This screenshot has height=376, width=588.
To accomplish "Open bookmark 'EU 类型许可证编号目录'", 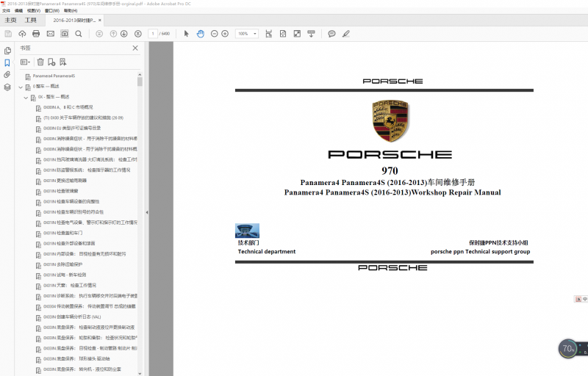I will [71, 129].
